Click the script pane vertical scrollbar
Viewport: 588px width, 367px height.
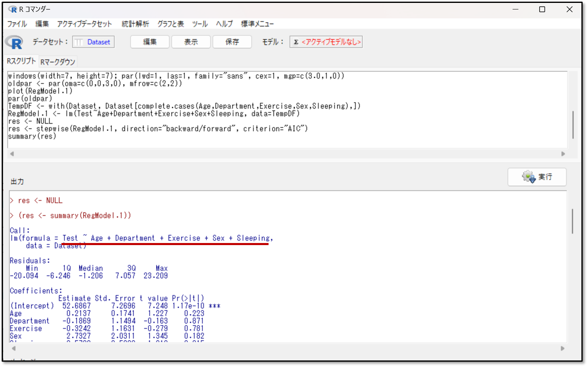(573, 125)
